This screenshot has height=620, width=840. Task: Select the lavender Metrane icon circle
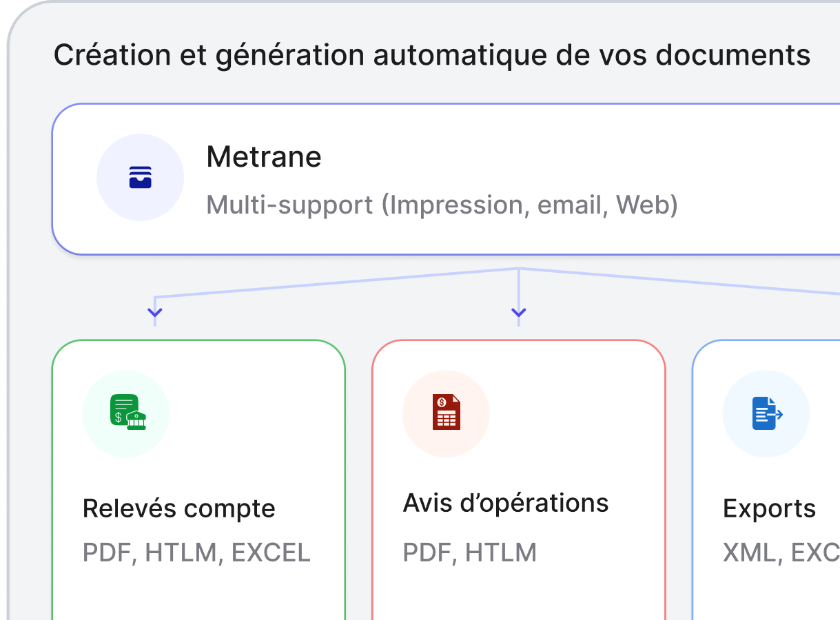point(141,177)
